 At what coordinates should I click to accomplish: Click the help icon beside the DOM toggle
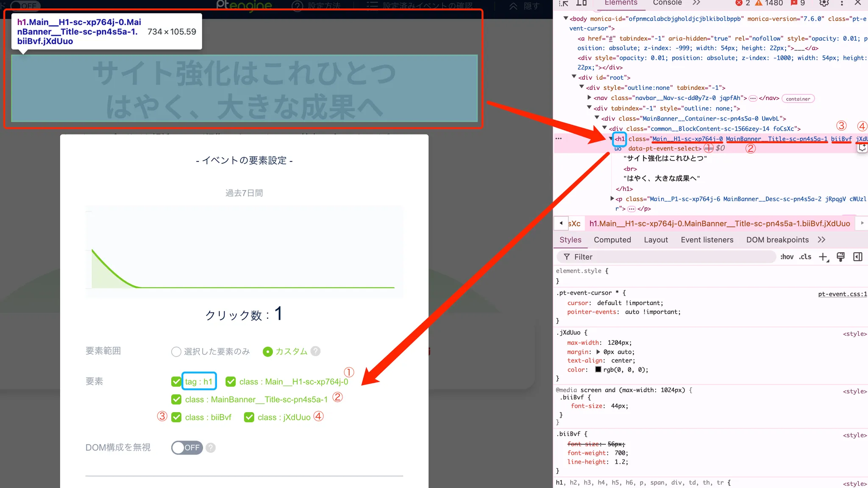[x=211, y=448]
